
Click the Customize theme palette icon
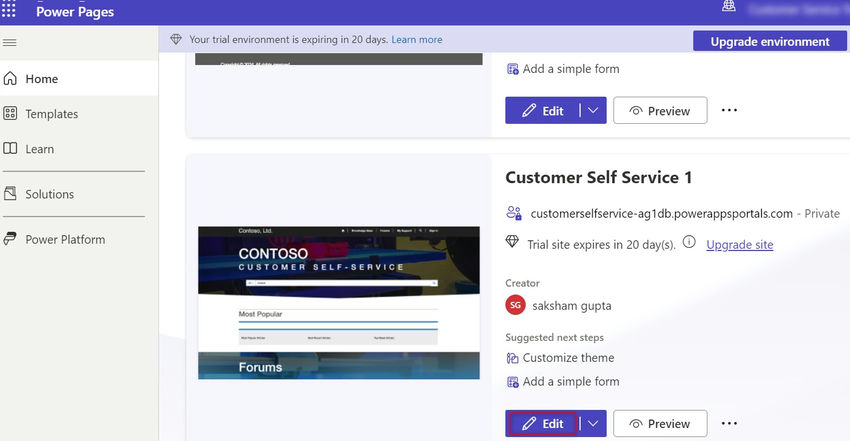(512, 358)
